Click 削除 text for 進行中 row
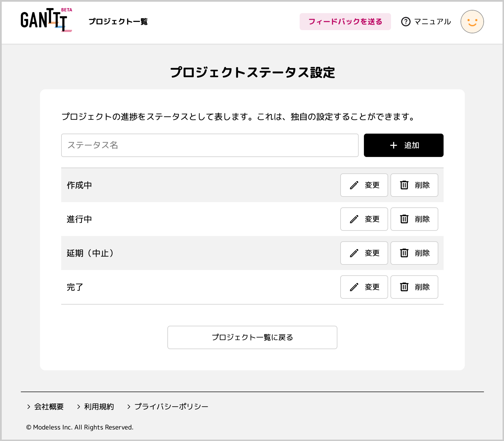This screenshot has width=504, height=441. coord(422,219)
